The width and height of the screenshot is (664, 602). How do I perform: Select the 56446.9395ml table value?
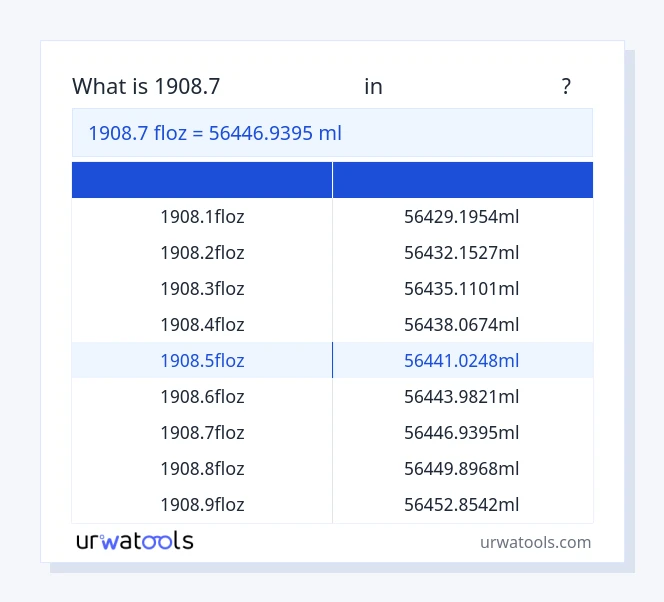pyautogui.click(x=462, y=433)
